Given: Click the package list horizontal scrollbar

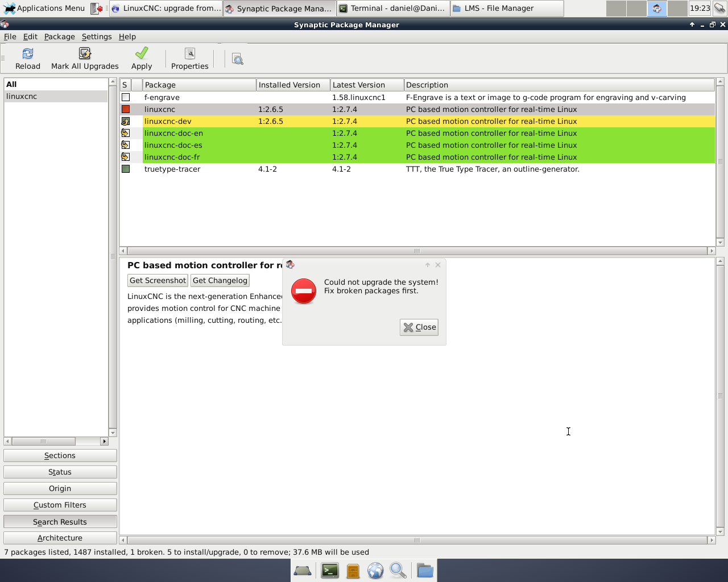Looking at the screenshot, I should click(417, 251).
